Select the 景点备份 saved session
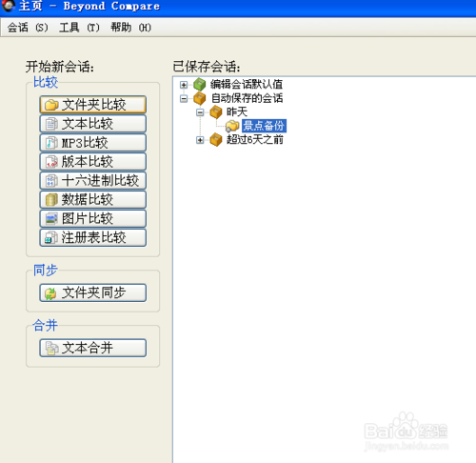 point(264,126)
